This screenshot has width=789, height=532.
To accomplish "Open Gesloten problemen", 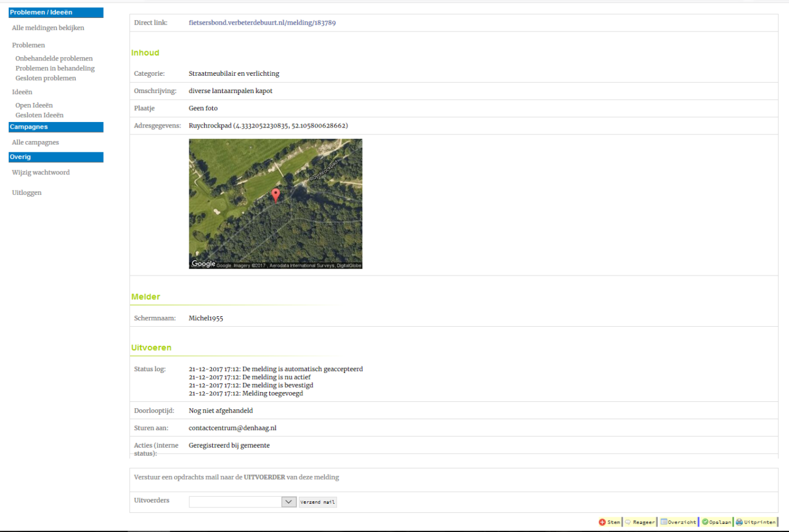I will click(x=46, y=78).
